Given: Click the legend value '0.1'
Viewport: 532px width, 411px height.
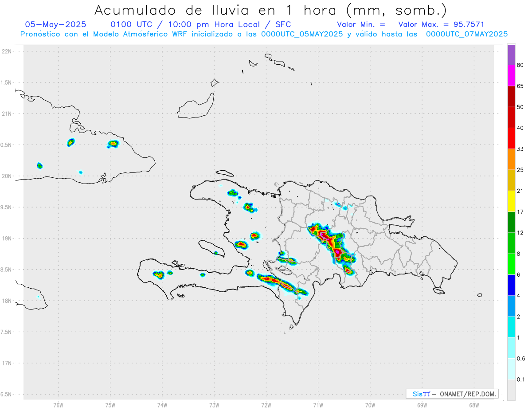Looking at the screenshot, I should [x=521, y=379].
